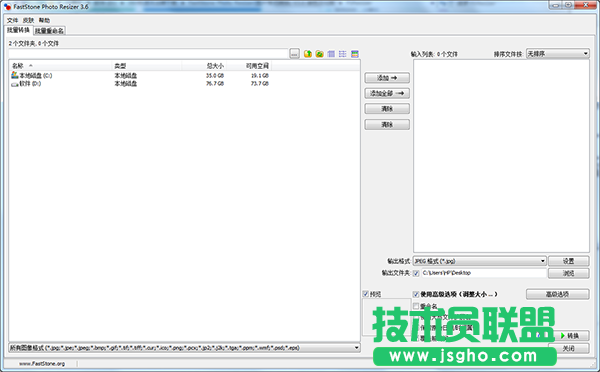Switch to the batch rename tab
Viewport: 600px width, 372px height.
[x=49, y=31]
